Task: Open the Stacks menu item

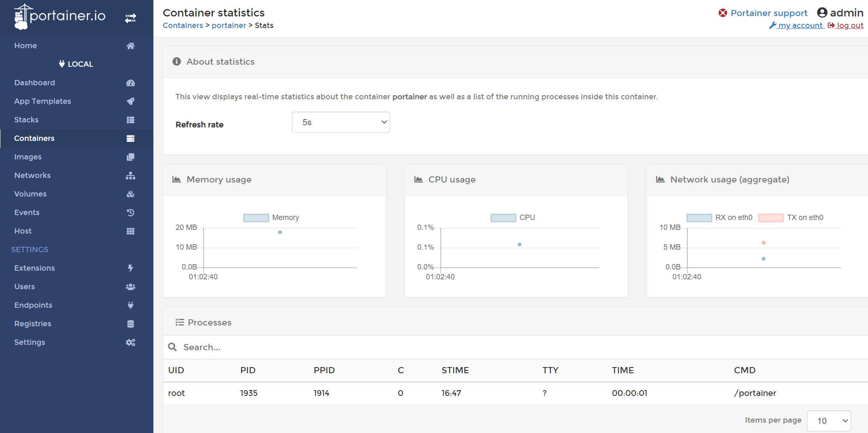Action: [26, 120]
